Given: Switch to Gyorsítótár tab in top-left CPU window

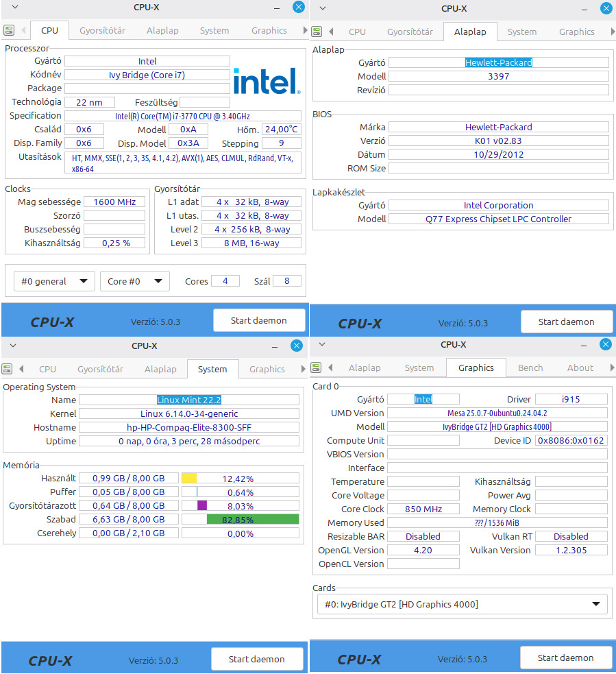Looking at the screenshot, I should click(x=102, y=31).
